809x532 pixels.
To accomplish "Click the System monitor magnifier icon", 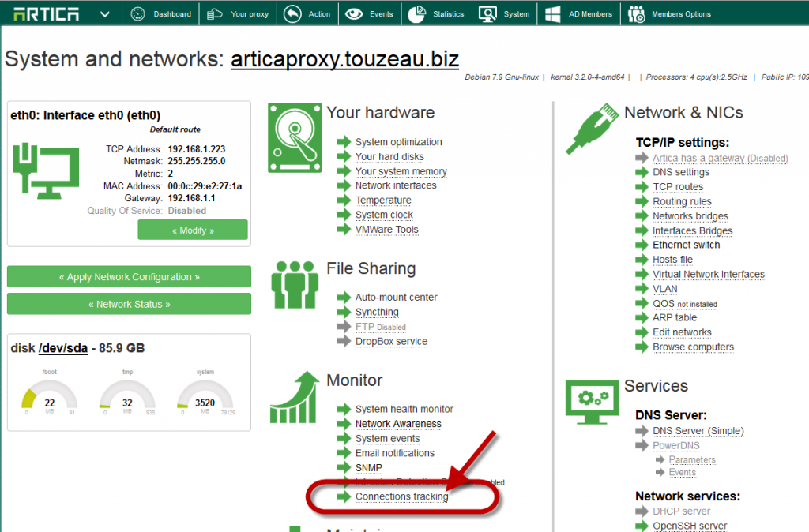I will [x=487, y=14].
